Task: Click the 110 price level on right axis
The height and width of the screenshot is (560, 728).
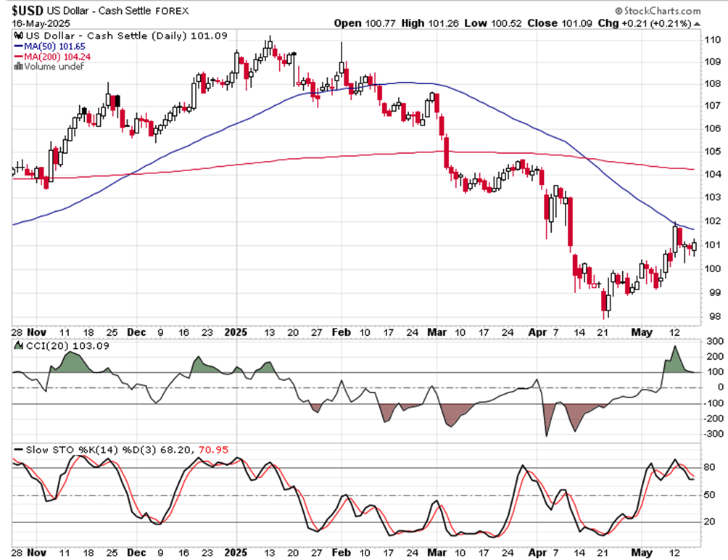Action: click(712, 40)
